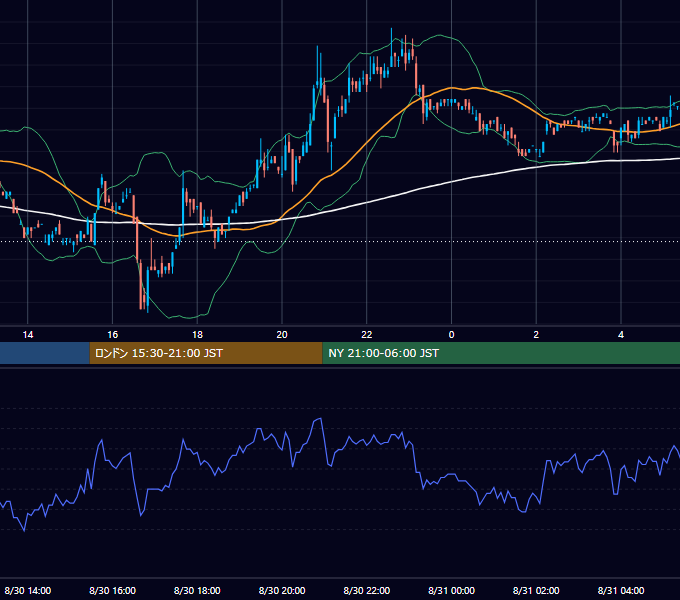Click the 18 hour axis label
The image size is (680, 600).
click(197, 335)
